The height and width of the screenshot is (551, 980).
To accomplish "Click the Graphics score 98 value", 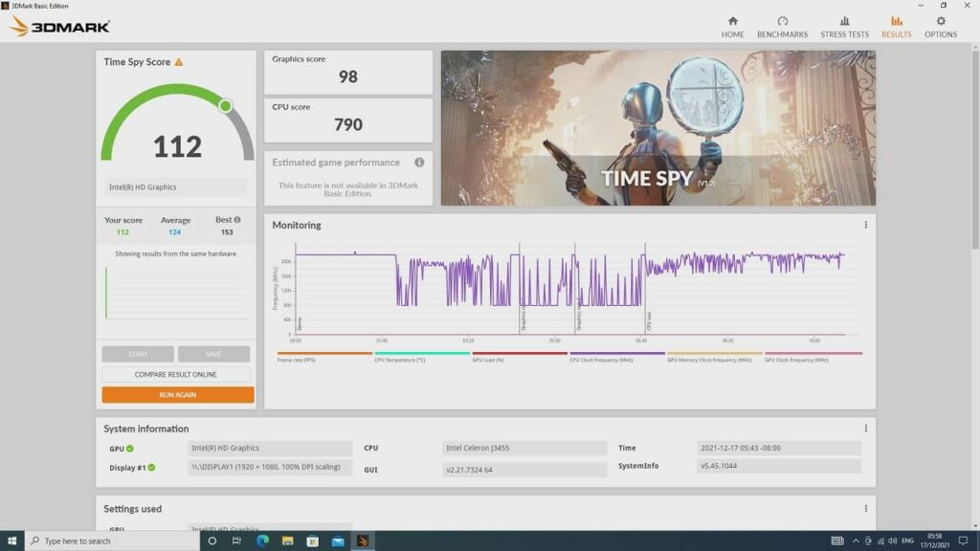I will 348,77.
